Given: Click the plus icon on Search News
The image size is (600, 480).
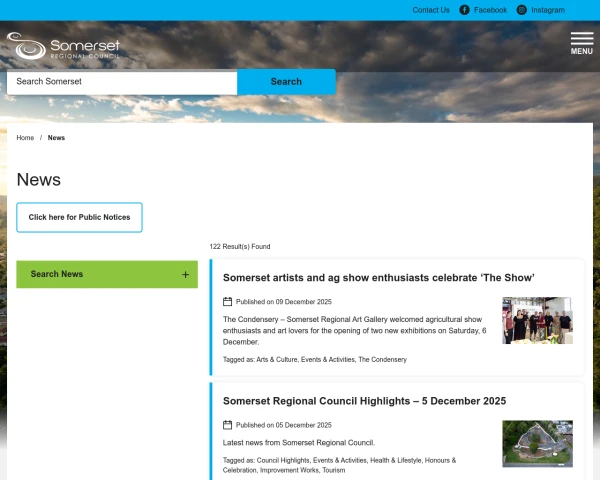Looking at the screenshot, I should coord(185,274).
